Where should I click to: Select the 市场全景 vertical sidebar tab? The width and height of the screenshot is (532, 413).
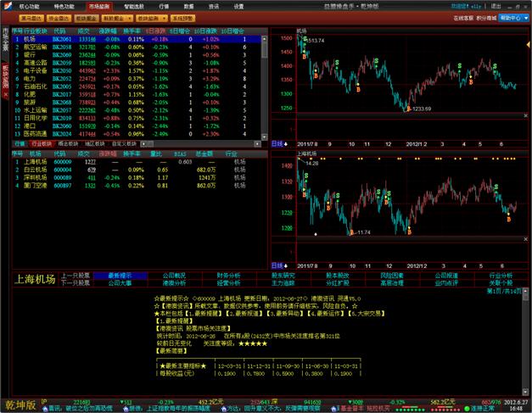click(5, 40)
